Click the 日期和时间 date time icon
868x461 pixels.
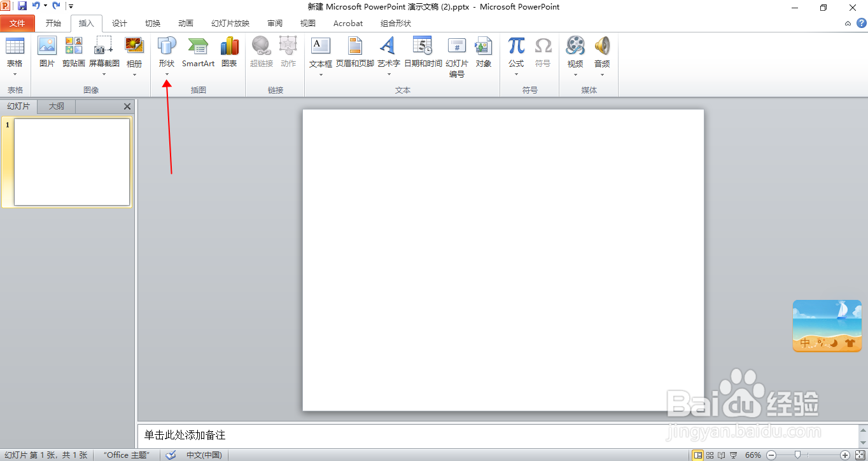423,46
